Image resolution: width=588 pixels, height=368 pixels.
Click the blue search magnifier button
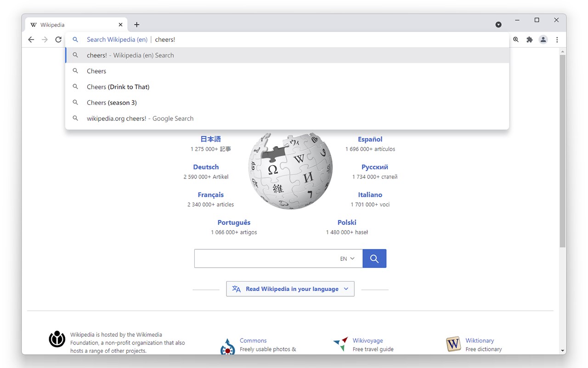point(374,259)
